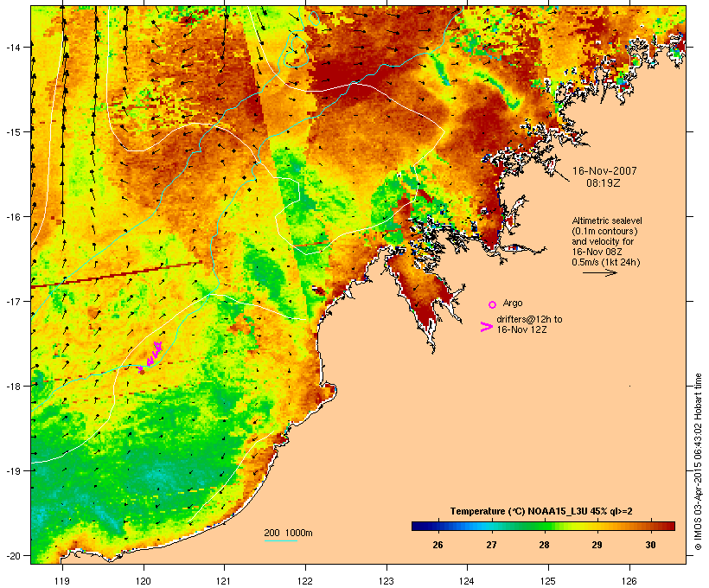Viewport: 709px width, 588px height.
Task: Click the magenta Argo circle legend marker
Action: (x=493, y=304)
